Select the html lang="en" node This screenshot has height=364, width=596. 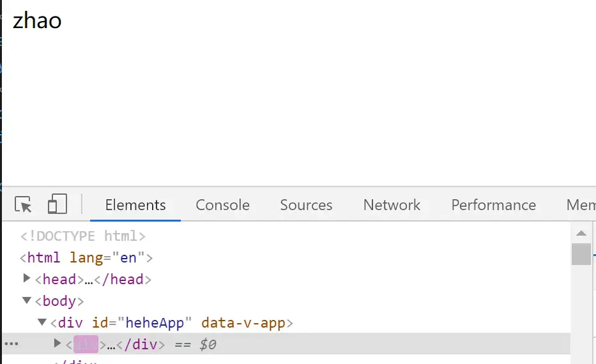[86, 257]
